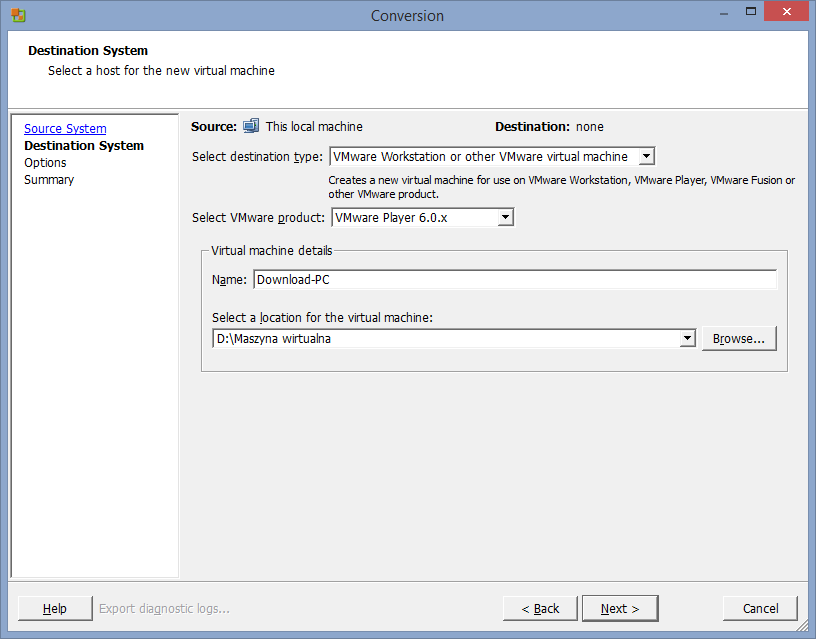The height and width of the screenshot is (639, 816).
Task: Select the Options step in sidebar
Action: point(45,163)
